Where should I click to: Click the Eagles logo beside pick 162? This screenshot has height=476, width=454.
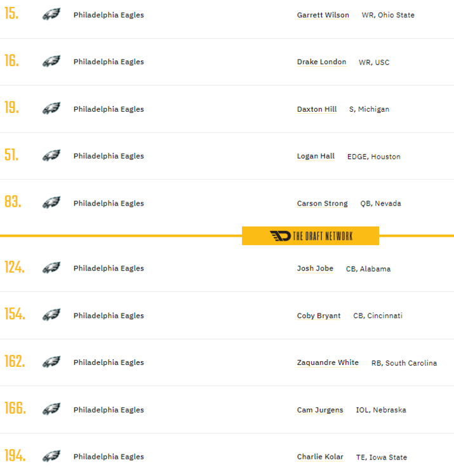click(51, 362)
